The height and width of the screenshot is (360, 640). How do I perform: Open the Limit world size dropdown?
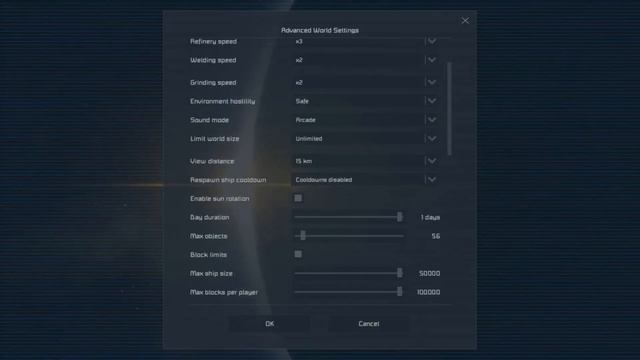pyautogui.click(x=366, y=139)
